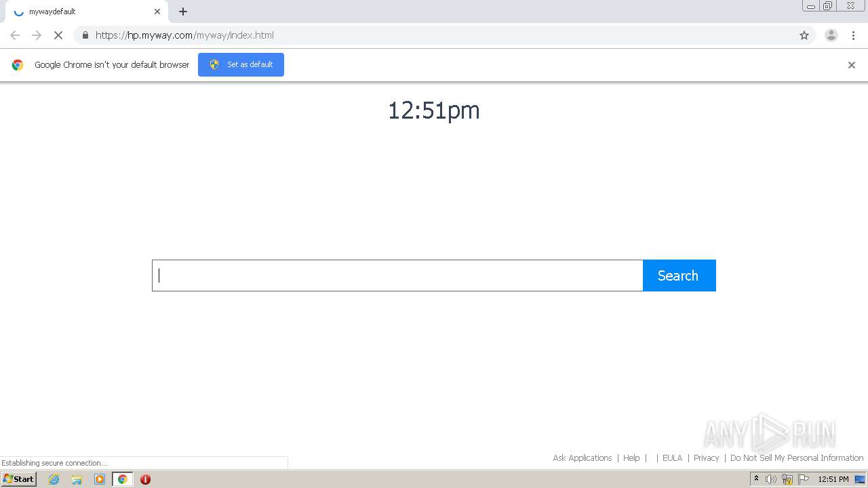The width and height of the screenshot is (868, 488).
Task: Open the EULA link
Action: (672, 458)
